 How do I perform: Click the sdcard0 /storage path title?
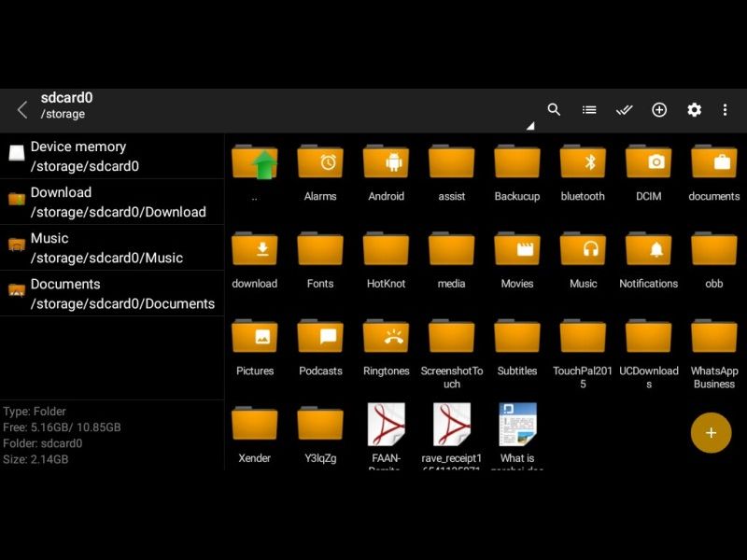[x=67, y=105]
